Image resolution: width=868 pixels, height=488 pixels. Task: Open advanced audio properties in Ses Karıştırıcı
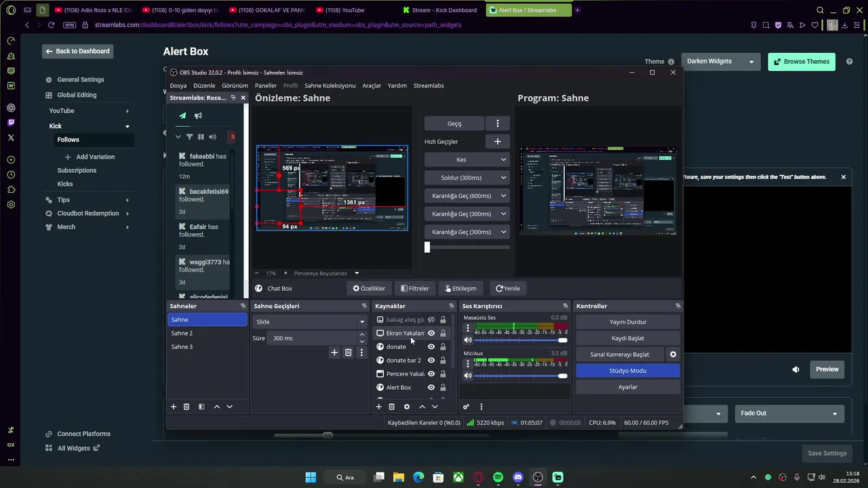tap(466, 407)
